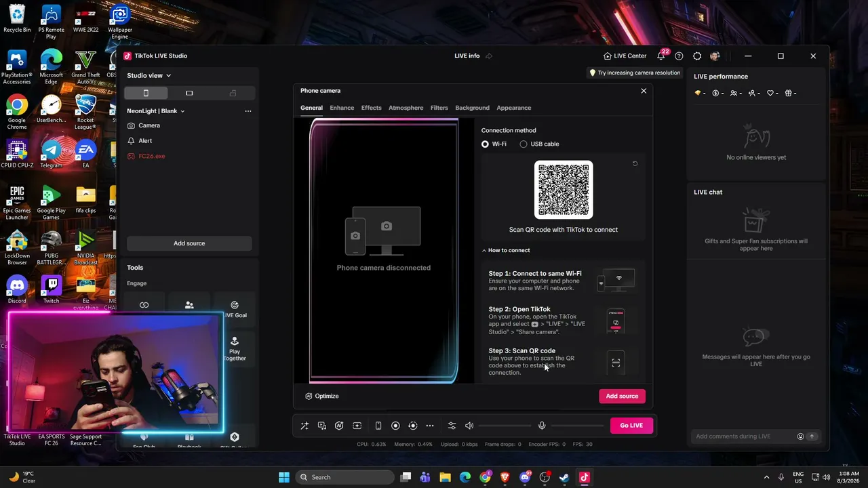Click the viewers stat icon
The image size is (868, 488).
click(736, 93)
